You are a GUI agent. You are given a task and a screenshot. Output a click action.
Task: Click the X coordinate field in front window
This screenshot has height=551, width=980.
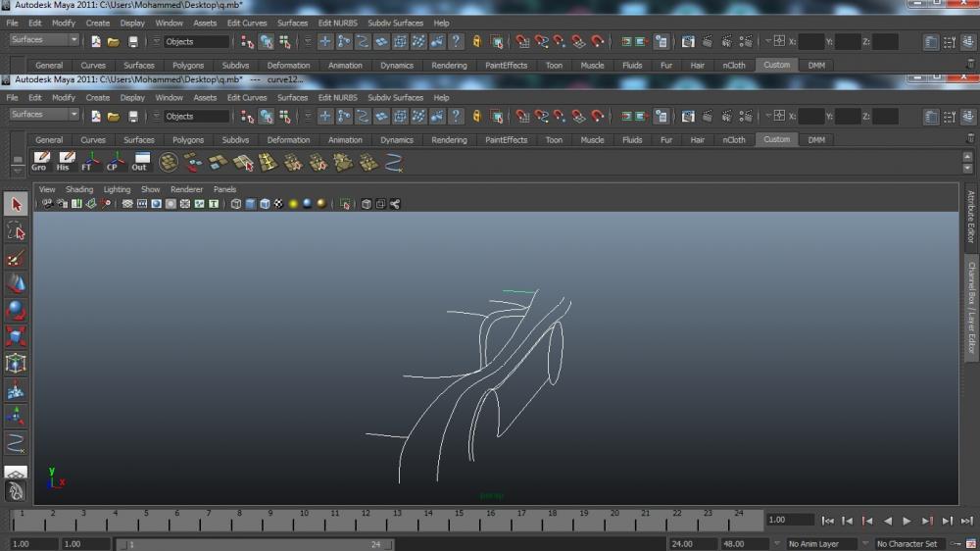coord(811,117)
